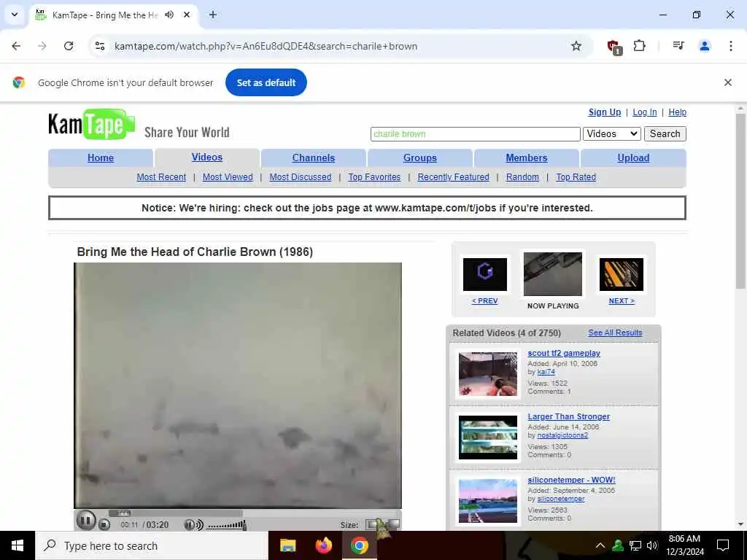Bookmark this page with the star icon

pyautogui.click(x=576, y=46)
